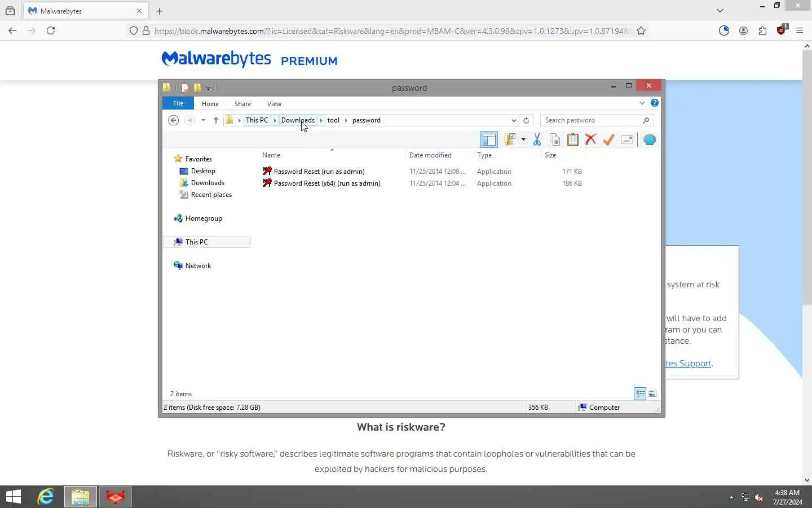The width and height of the screenshot is (812, 508).
Task: Open the View ribbon tab
Action: (275, 104)
